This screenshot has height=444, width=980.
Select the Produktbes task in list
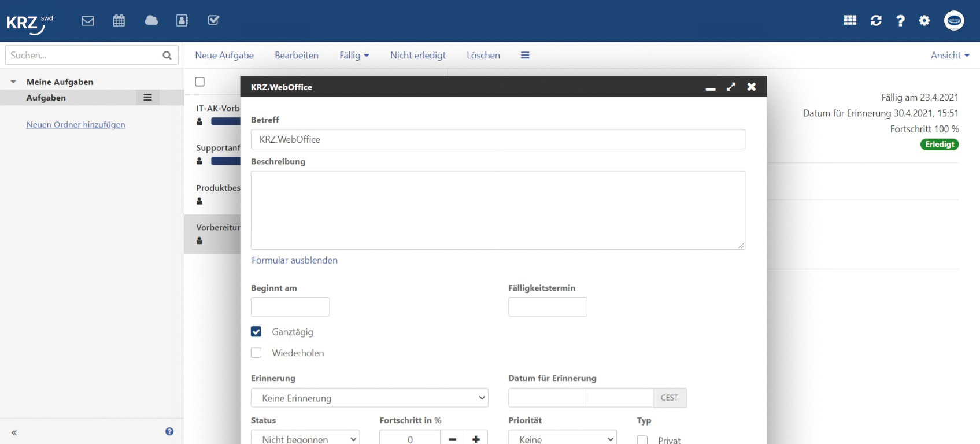(212, 194)
